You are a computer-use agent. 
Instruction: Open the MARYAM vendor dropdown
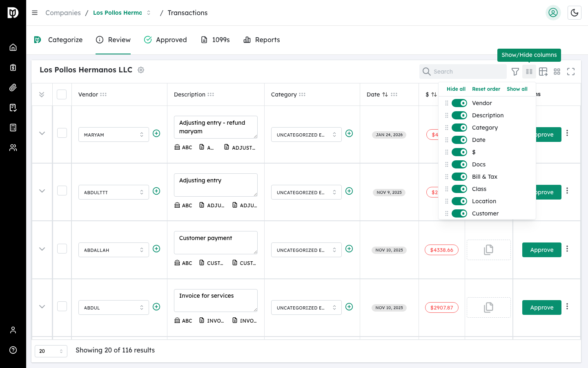(x=114, y=134)
